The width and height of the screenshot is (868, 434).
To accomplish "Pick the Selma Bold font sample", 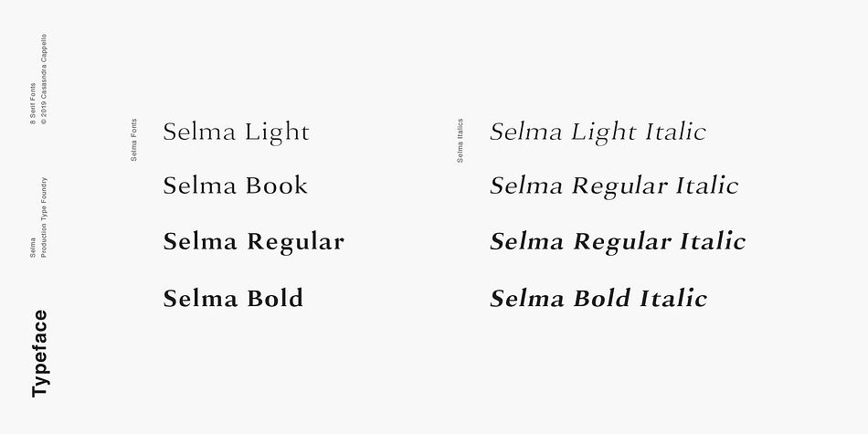I will coord(233,298).
